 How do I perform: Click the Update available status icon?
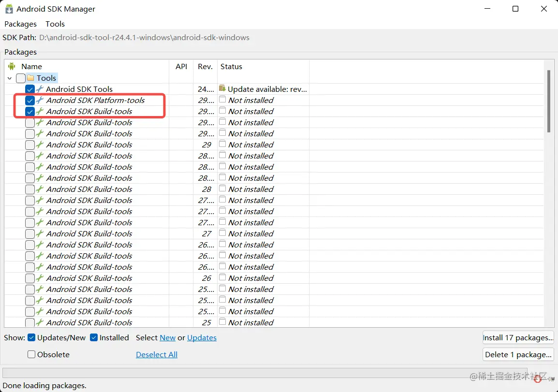(x=222, y=88)
